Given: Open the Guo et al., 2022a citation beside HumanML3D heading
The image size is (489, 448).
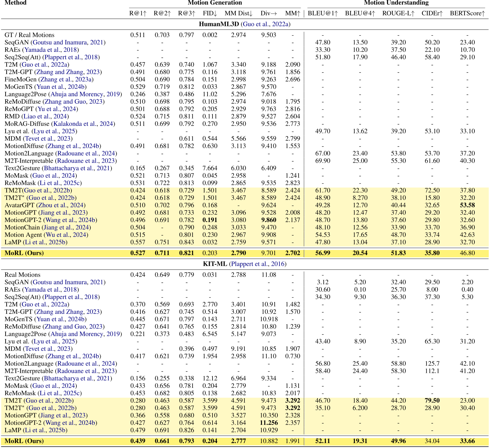Looking at the screenshot, I should click(x=266, y=24).
